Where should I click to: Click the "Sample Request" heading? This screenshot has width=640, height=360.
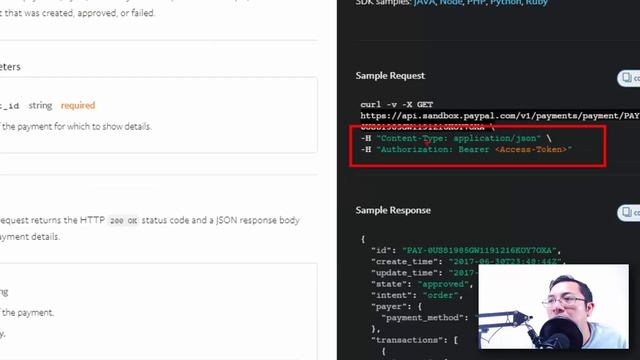(x=390, y=76)
